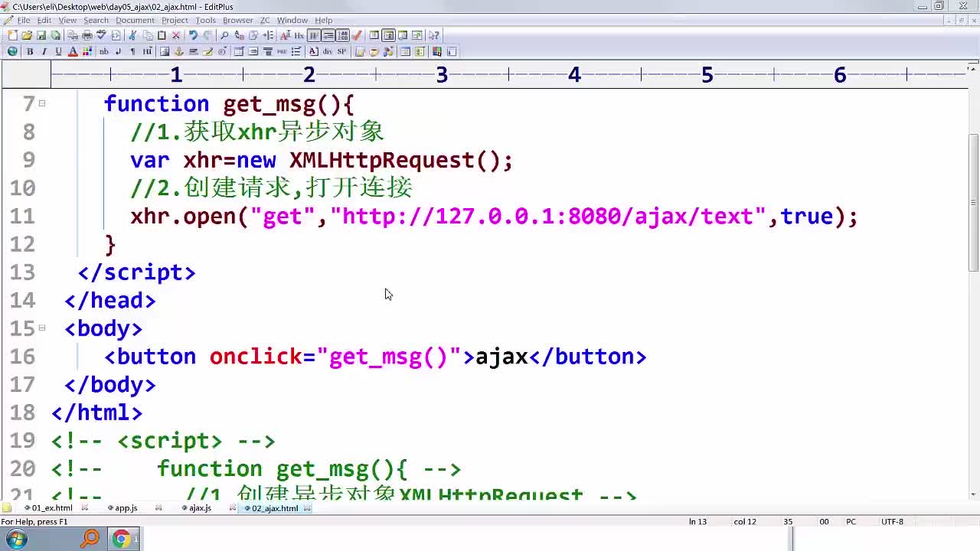Screen dimensions: 980x551
Task: Switch to the app.js tab
Action: pos(125,507)
